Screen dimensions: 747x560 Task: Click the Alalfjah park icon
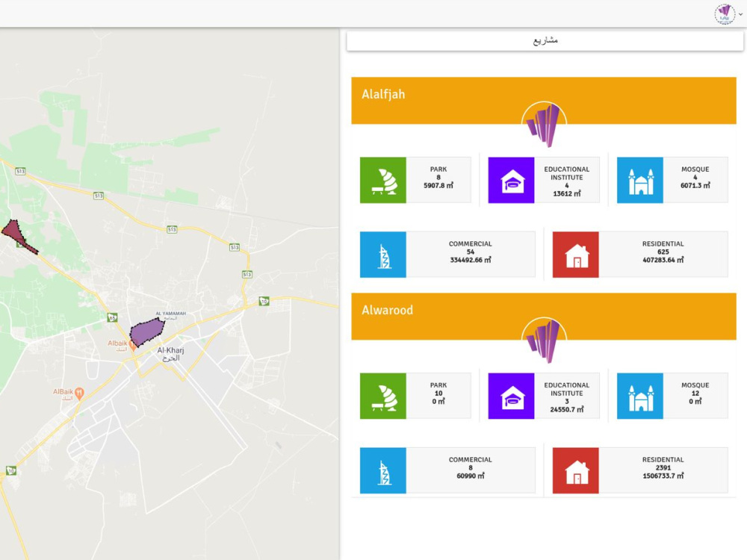[383, 180]
